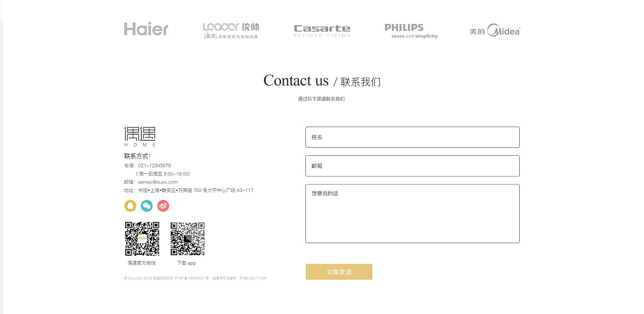Click the 偶遇 HOME logo
This screenshot has width=644, height=314.
coord(140,137)
